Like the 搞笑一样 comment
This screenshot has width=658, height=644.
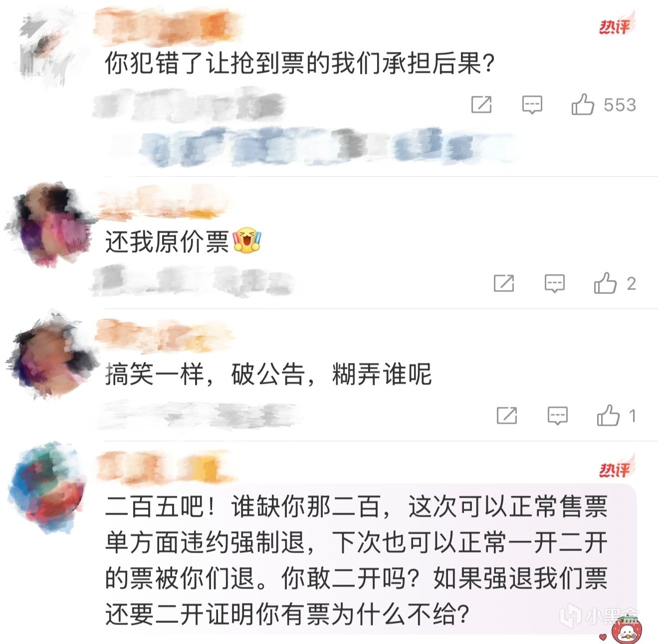608,415
